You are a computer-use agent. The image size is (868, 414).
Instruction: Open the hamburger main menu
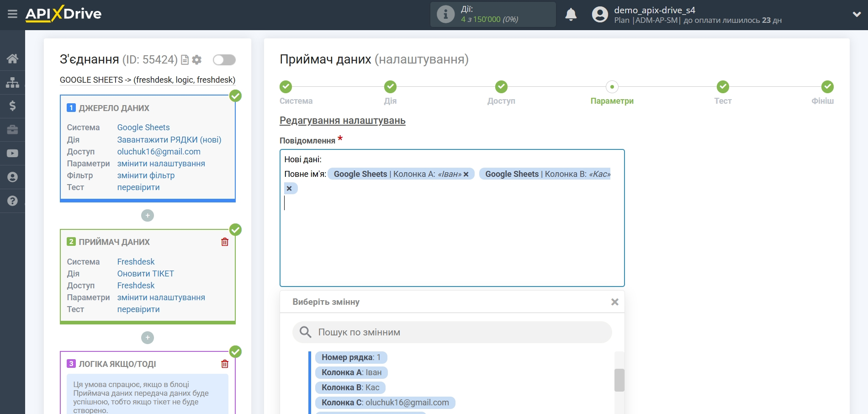[12, 14]
